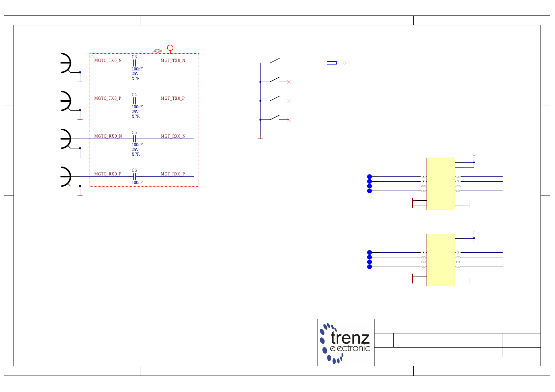Click the red circle marker above dashed box
Screen dimensions: 555x392
click(170, 48)
